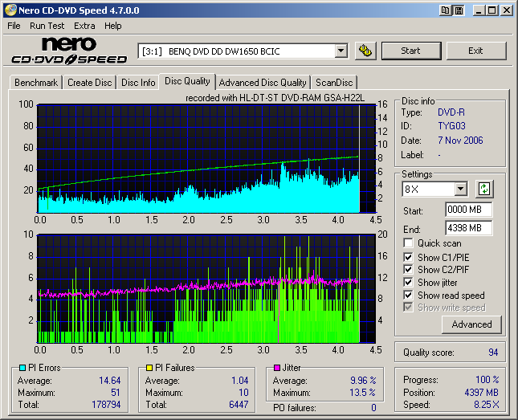This screenshot has width=518, height=420.
Task: Expand the BENQ DVD drive selection dropdown
Action: (341, 51)
